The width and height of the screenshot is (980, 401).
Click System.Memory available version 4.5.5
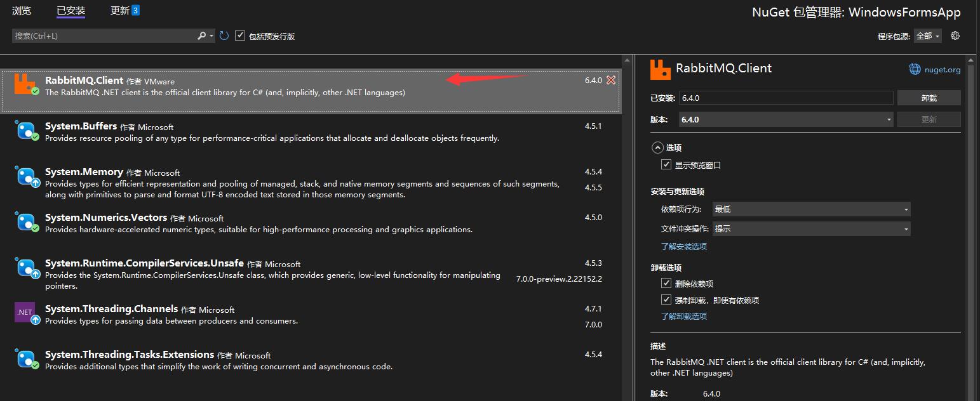tap(593, 187)
